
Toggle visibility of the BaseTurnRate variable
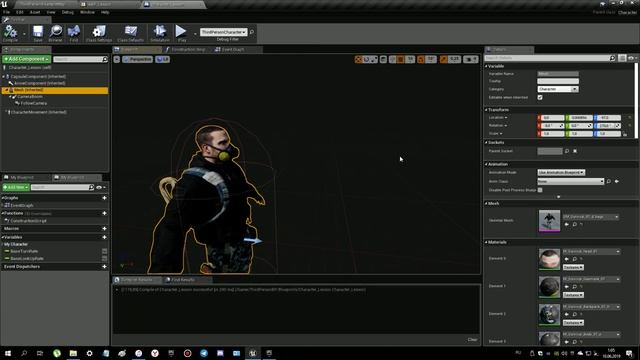pos(104,251)
